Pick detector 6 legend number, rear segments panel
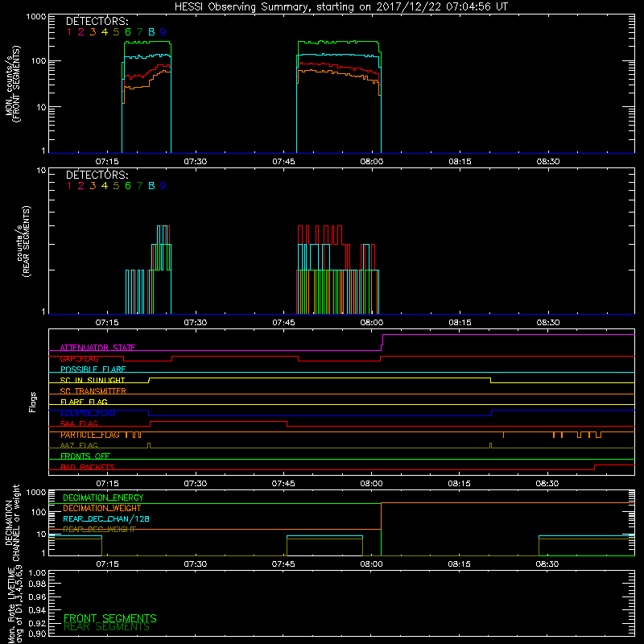 128,186
